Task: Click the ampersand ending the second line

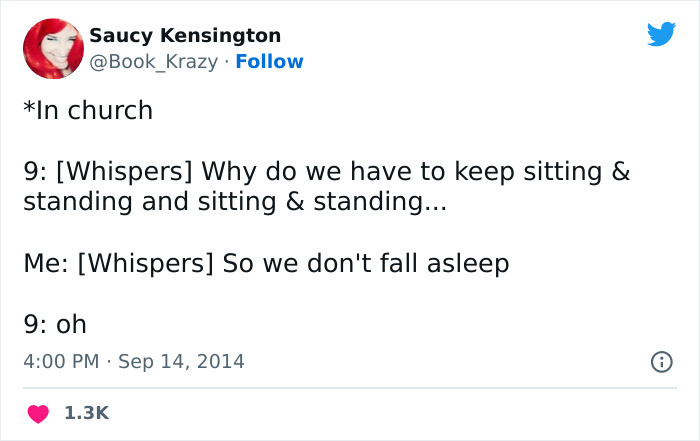Action: [x=619, y=170]
